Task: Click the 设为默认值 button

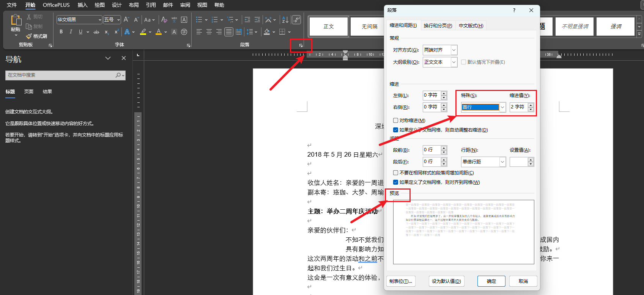Action: 446,281
